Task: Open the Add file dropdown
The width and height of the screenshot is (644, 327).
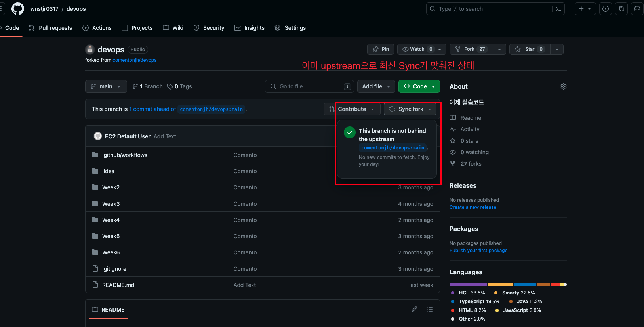Action: click(376, 86)
